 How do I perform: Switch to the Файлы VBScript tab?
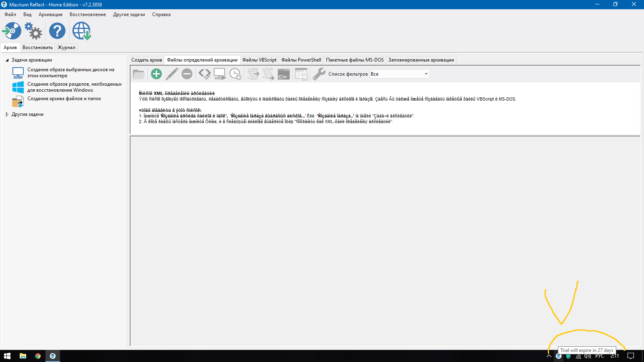pos(259,60)
